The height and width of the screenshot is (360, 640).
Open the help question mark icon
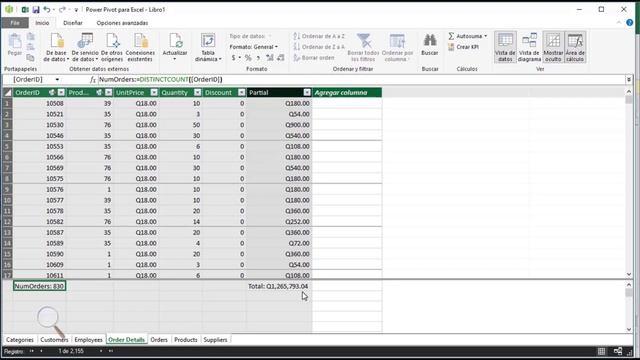[x=630, y=23]
